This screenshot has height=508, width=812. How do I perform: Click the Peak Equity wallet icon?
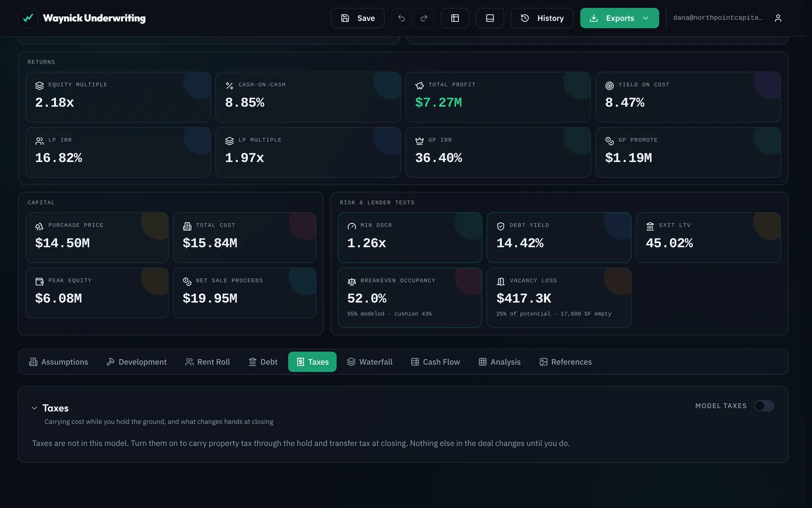[x=40, y=282]
